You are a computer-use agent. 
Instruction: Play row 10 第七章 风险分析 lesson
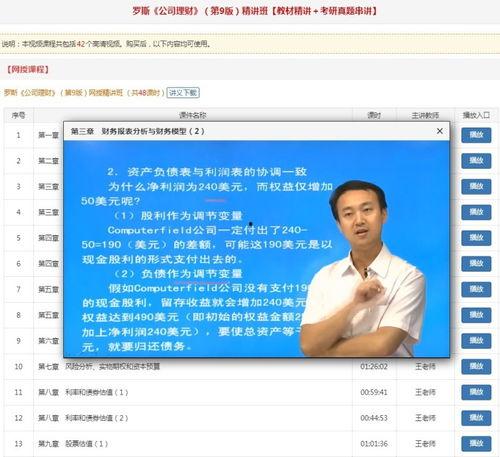(x=476, y=366)
